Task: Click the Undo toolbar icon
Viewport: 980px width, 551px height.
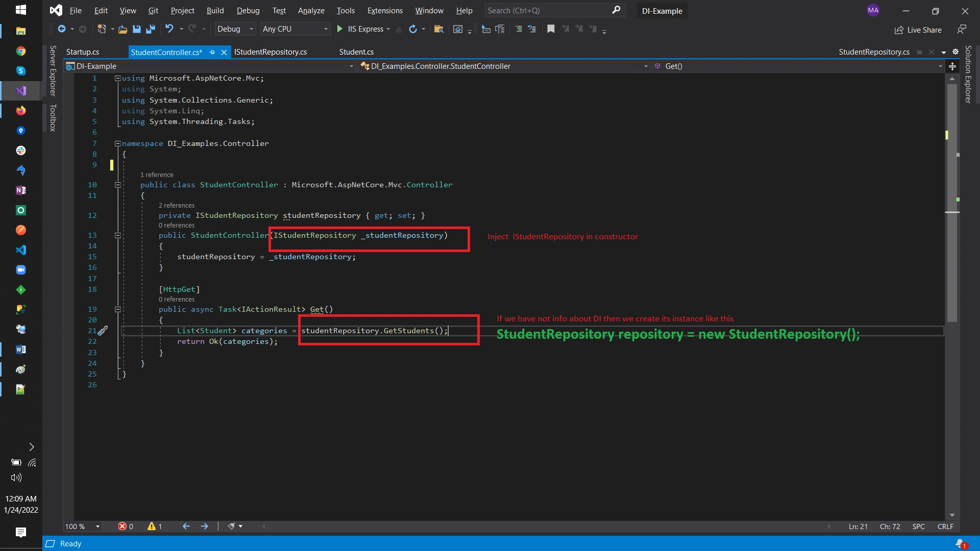Action: [169, 29]
